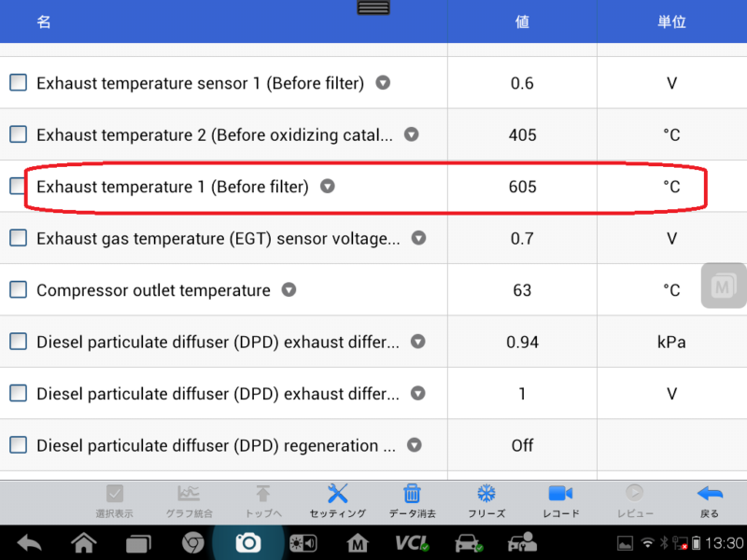
Task: Tap floating M shortcut button
Action: point(722,287)
